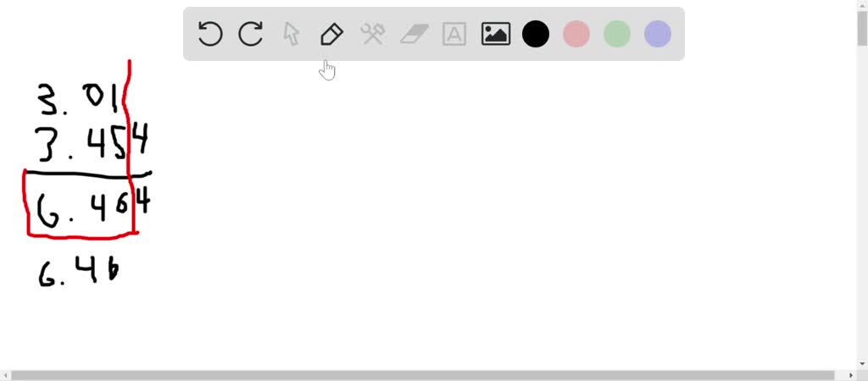Image resolution: width=868 pixels, height=381 pixels.
Task: Click the horizontal scrollbar left arrow
Action: [x=4, y=375]
